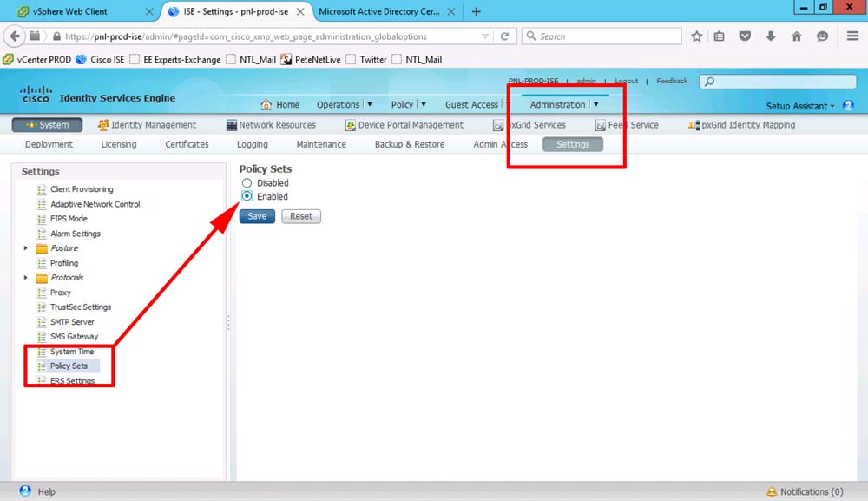Click the settings panel splitter handle
This screenshot has width=868, height=501.
point(228,323)
